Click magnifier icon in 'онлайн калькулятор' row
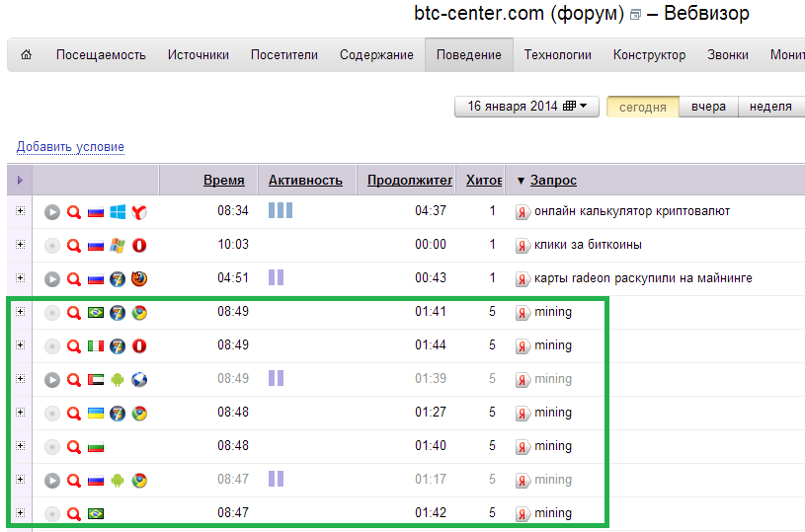Image resolution: width=805 pixels, height=532 pixels. tap(74, 212)
